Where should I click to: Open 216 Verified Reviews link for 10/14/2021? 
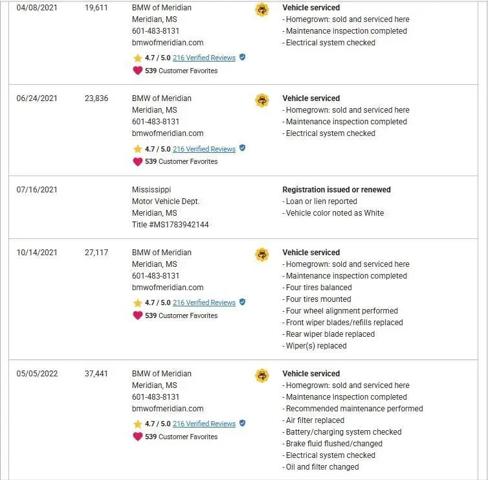point(204,303)
